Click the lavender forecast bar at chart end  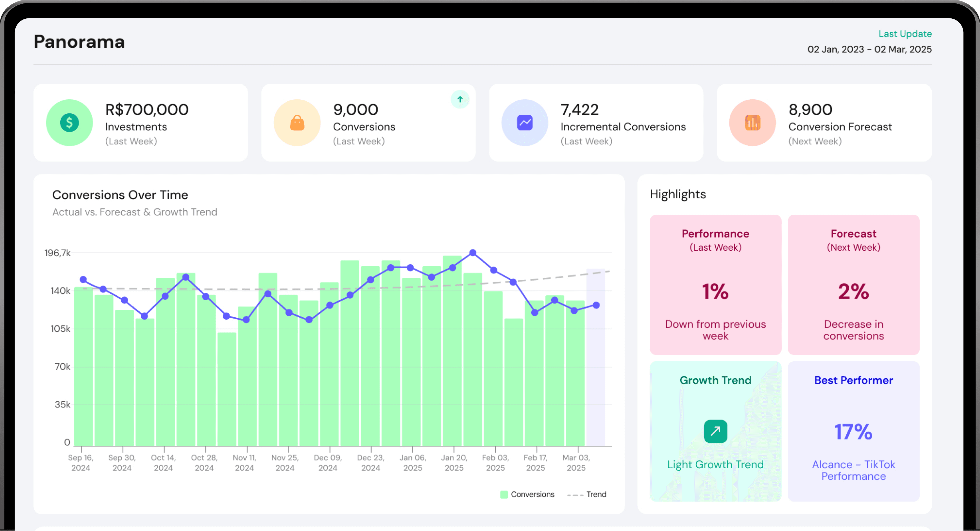[595, 357]
